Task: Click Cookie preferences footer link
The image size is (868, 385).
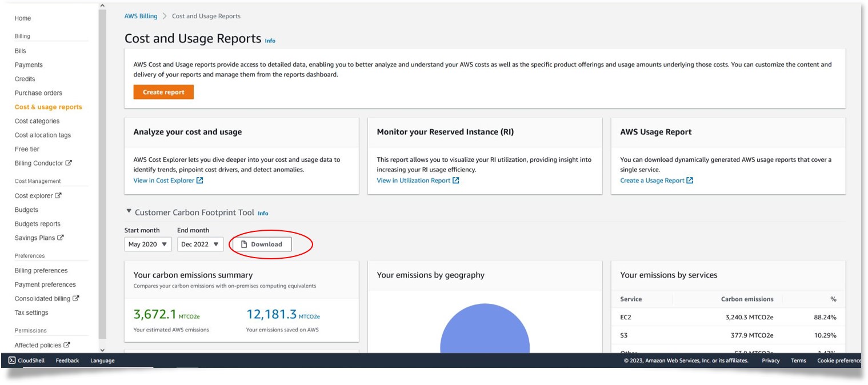Action: coord(839,360)
